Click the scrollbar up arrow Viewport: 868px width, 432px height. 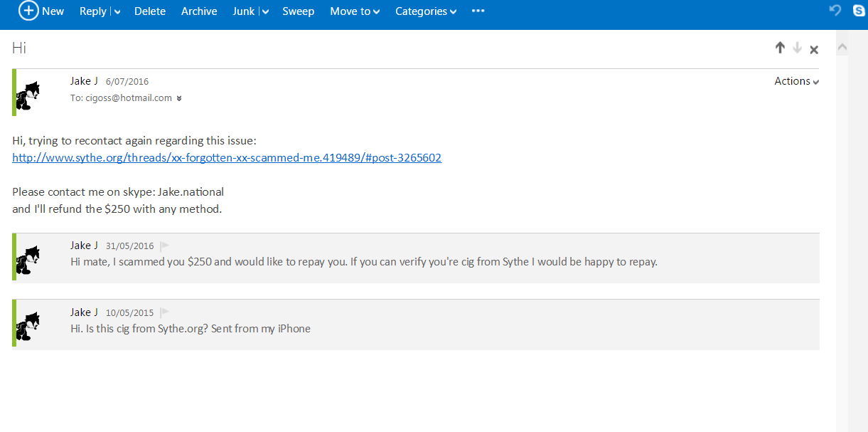click(842, 48)
